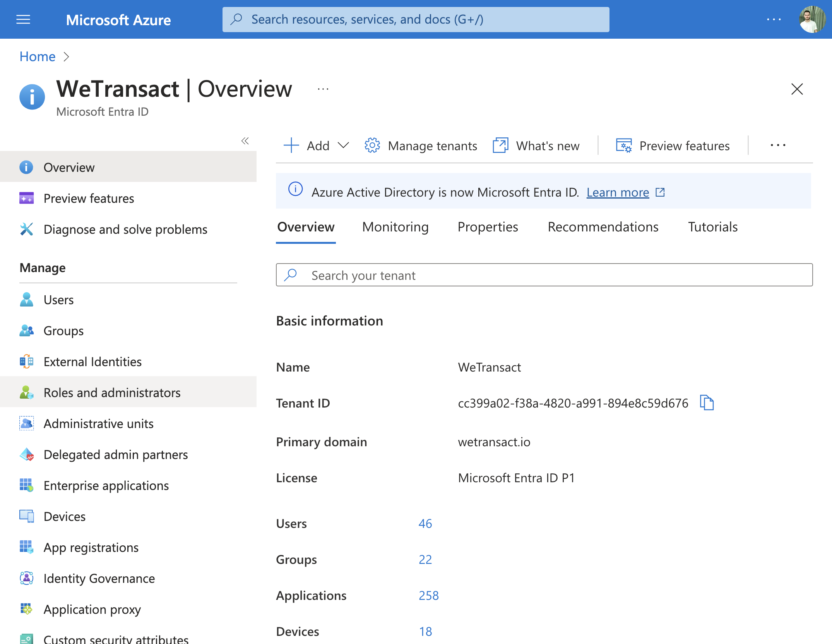Click the Microsoft Azure logo text
Image resolution: width=832 pixels, height=644 pixels.
[118, 20]
